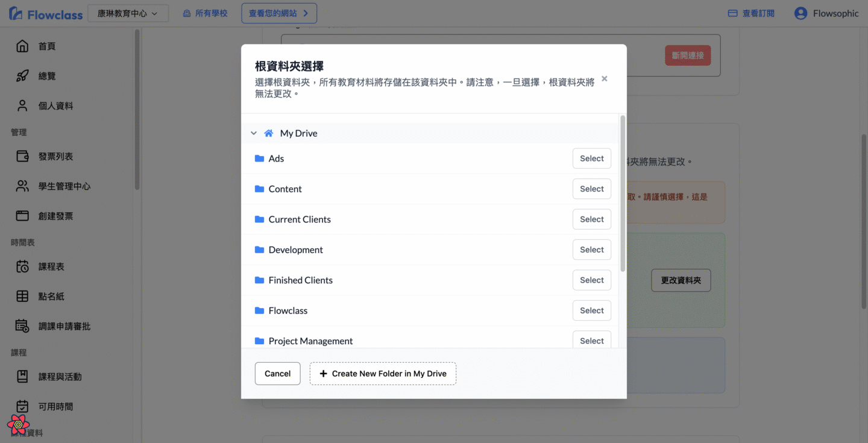
Task: Click Create New Folder in My Drive
Action: click(x=383, y=374)
